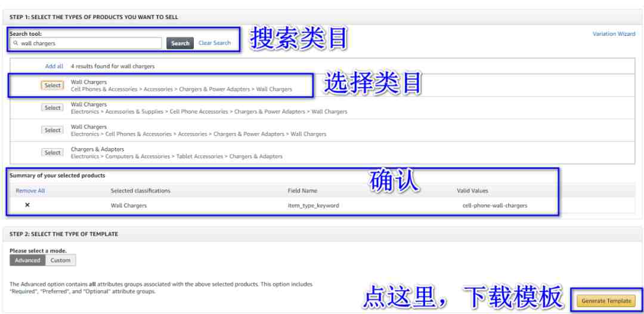Click Add all results link
644x314 pixels.
click(54, 66)
